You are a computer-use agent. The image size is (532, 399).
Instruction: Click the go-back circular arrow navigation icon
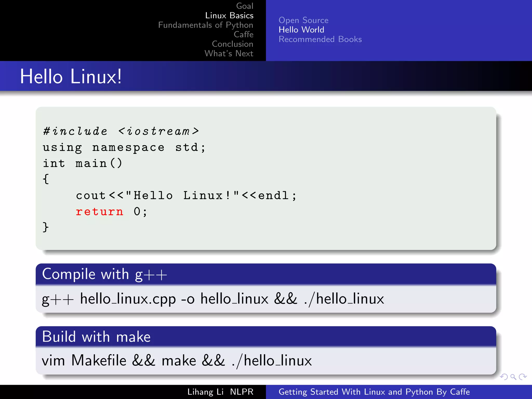(504, 377)
